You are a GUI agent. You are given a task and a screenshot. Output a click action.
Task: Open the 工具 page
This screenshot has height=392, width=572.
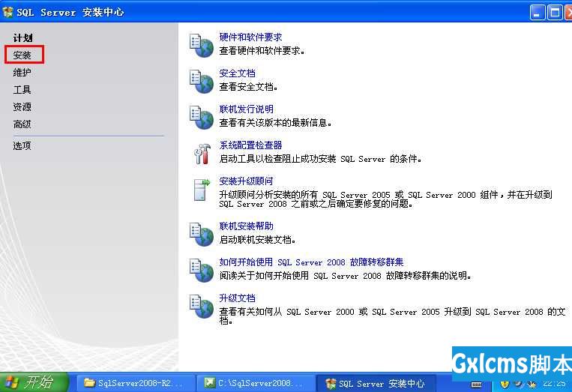(22, 90)
